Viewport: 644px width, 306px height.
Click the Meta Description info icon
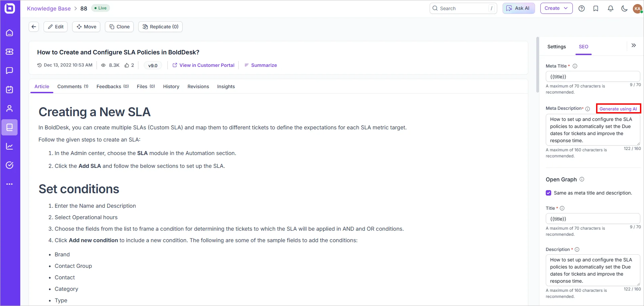(x=588, y=109)
